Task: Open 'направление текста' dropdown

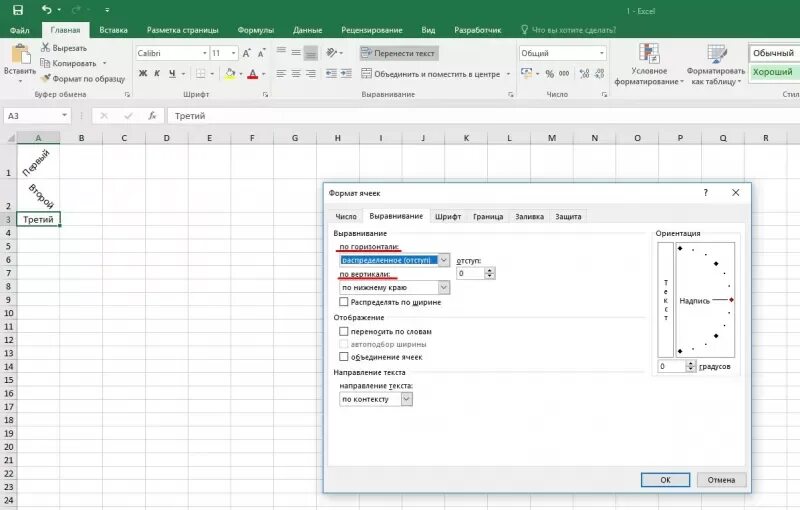Action: (x=407, y=399)
